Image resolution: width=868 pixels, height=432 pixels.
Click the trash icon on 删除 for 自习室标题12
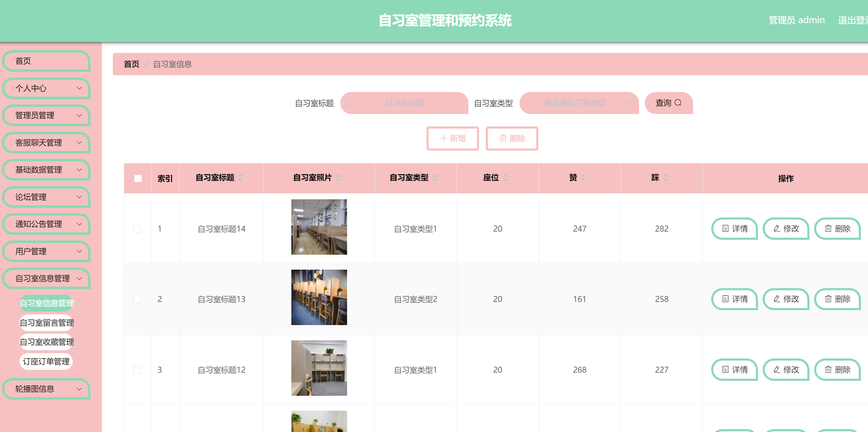click(x=829, y=369)
